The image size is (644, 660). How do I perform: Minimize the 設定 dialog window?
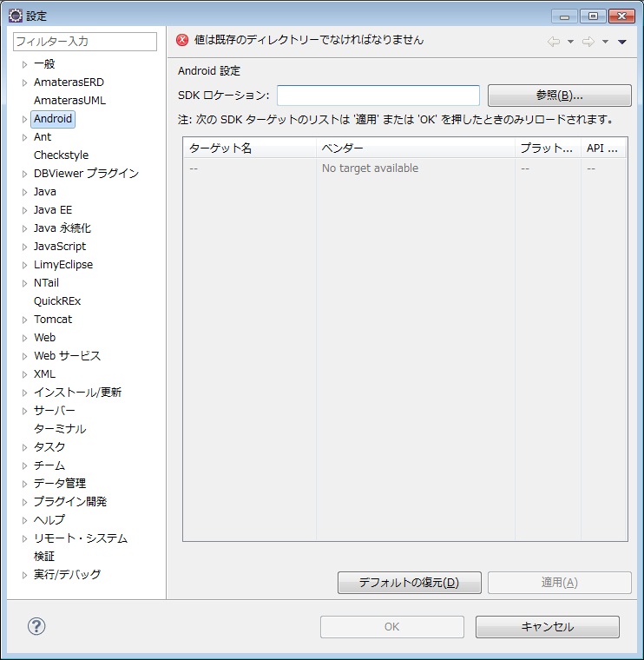point(565,16)
